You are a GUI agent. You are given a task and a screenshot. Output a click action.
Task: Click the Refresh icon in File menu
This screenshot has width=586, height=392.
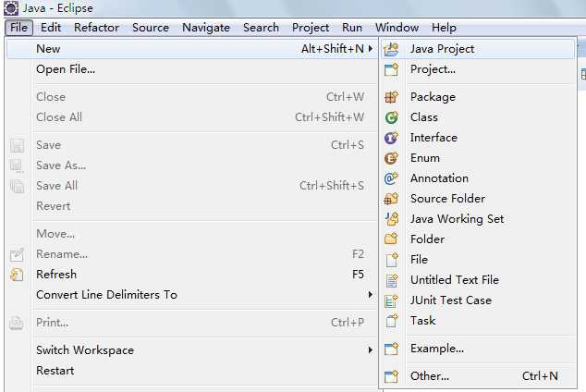[17, 275]
